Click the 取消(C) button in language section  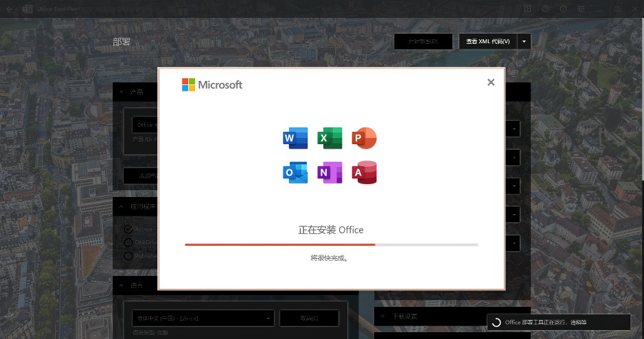309,318
